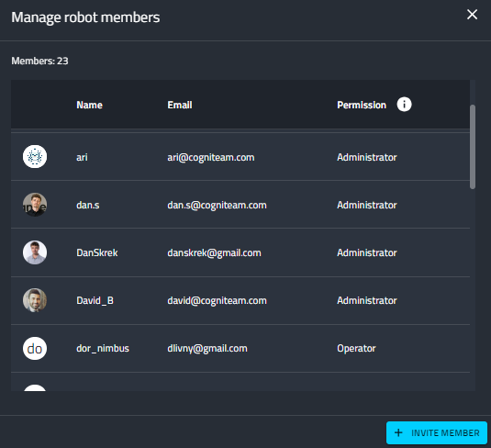Select the name 'dan.s'
The width and height of the screenshot is (491, 448).
pos(88,206)
